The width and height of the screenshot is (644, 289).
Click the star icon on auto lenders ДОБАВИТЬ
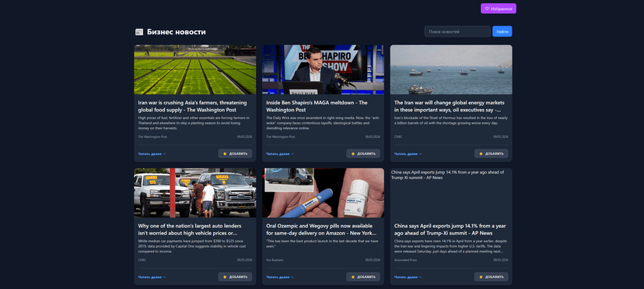[225, 277]
